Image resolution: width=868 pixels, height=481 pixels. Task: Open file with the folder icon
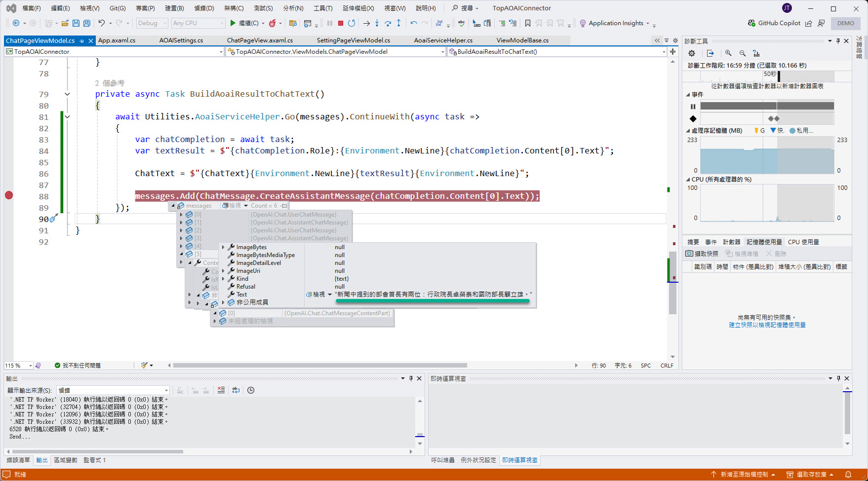click(x=65, y=23)
